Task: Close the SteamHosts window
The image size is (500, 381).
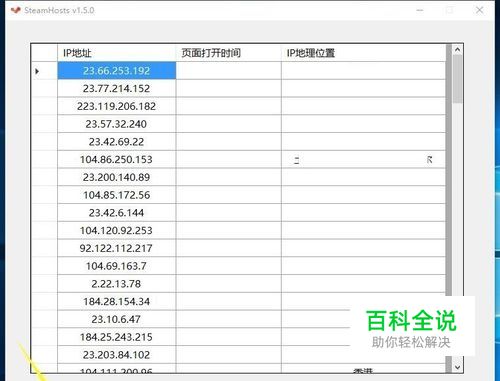Action: click(479, 10)
